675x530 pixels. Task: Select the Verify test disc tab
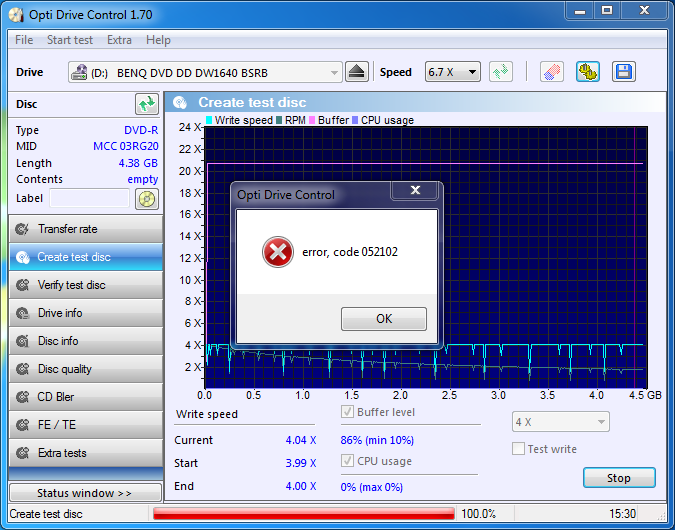(x=86, y=285)
